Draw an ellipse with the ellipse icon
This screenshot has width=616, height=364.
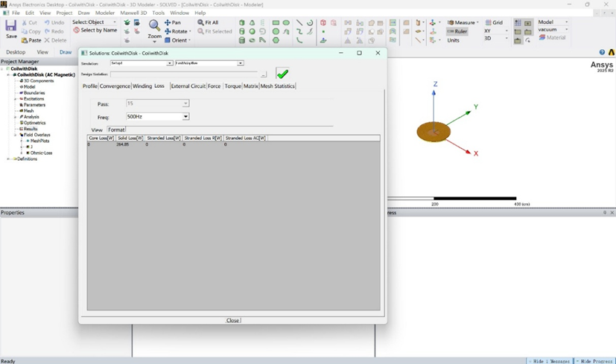286,23
